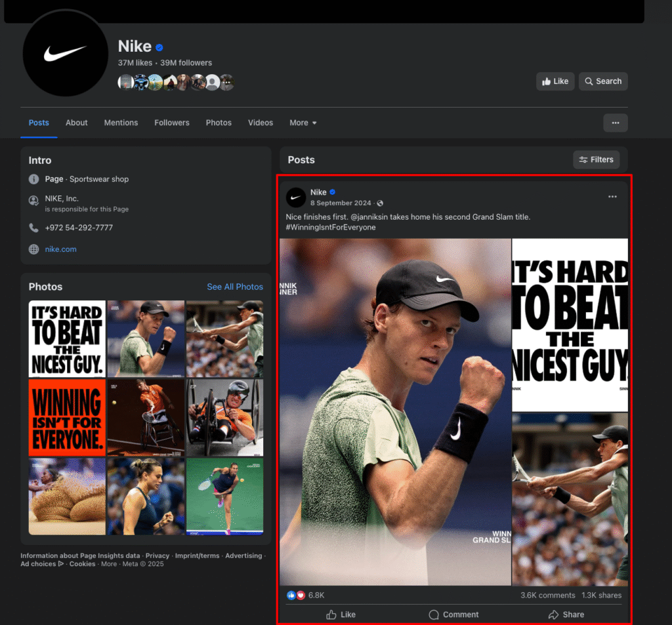Click the public globe icon on post

[x=380, y=203]
